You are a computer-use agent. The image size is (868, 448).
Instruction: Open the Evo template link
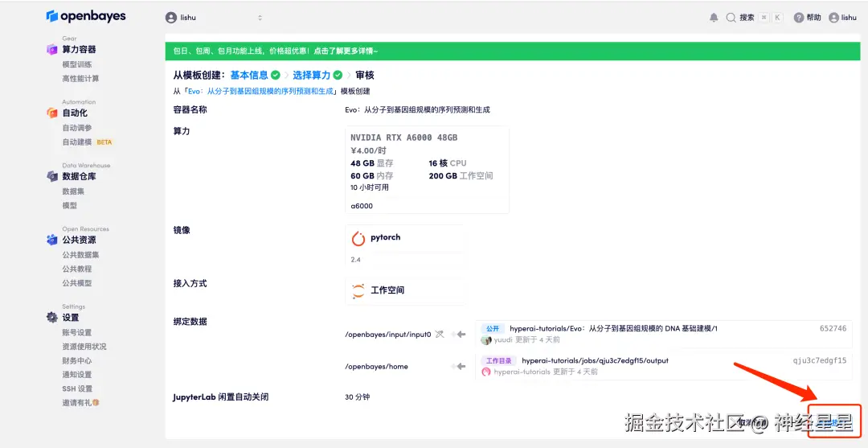click(x=260, y=92)
